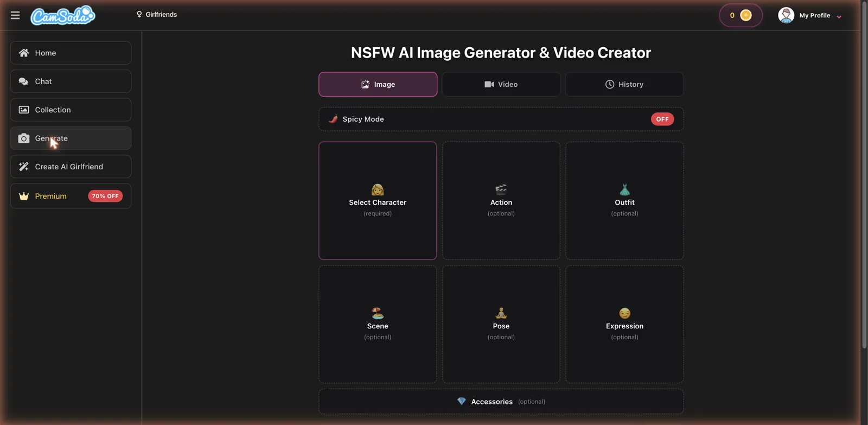Click the profile avatar picture
The height and width of the screenshot is (425, 868).
(786, 15)
